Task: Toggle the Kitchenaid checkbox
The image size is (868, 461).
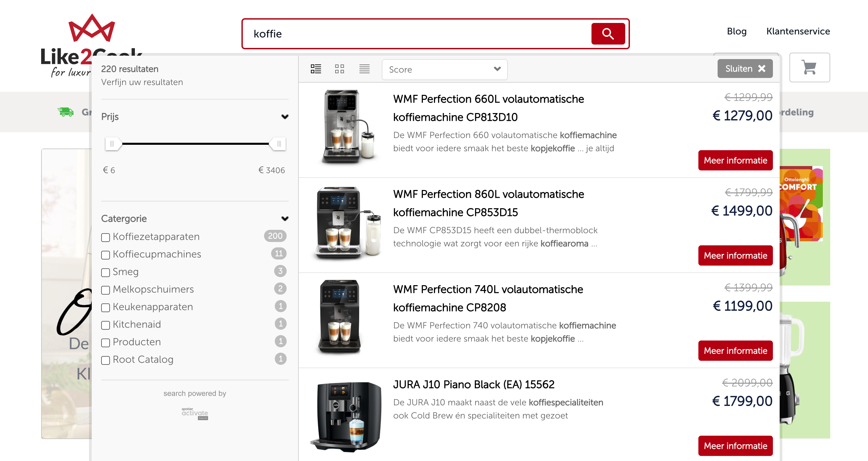Action: [x=106, y=325]
